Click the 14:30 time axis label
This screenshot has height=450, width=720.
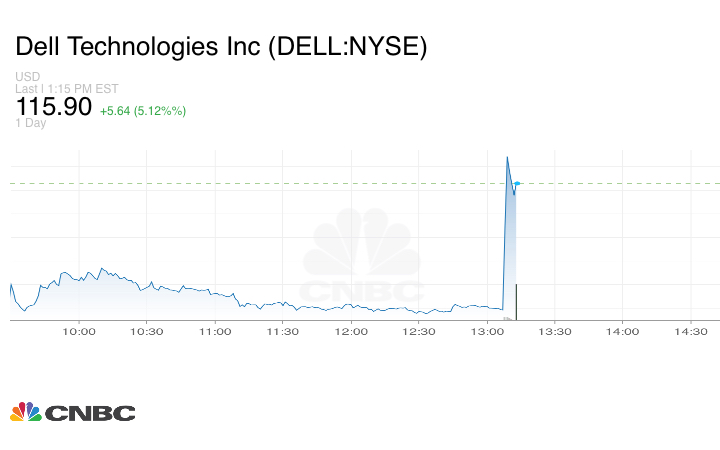(x=691, y=331)
